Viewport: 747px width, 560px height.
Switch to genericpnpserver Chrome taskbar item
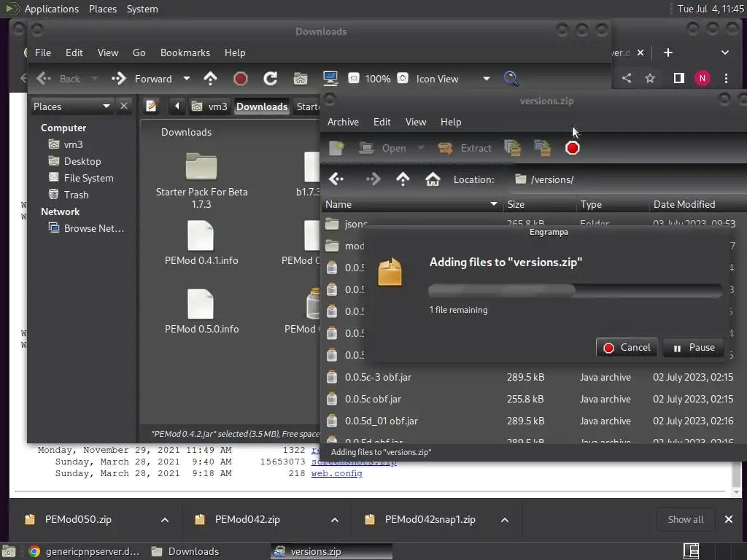(x=84, y=551)
